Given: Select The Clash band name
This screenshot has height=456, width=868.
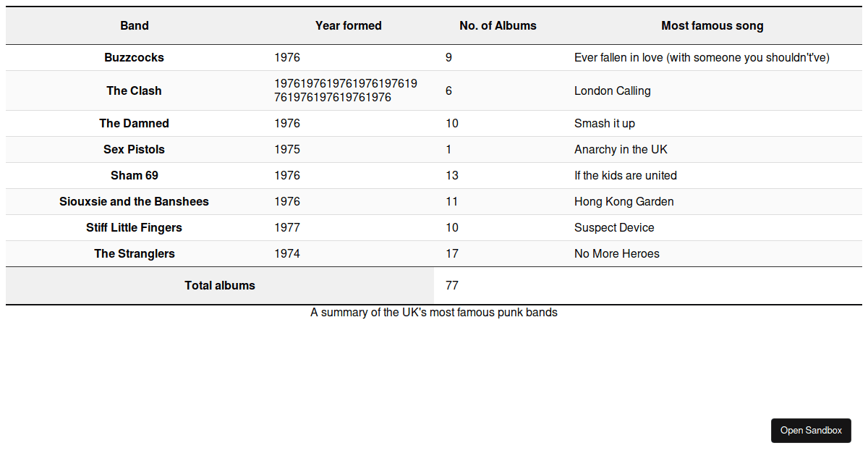Looking at the screenshot, I should click(135, 91).
